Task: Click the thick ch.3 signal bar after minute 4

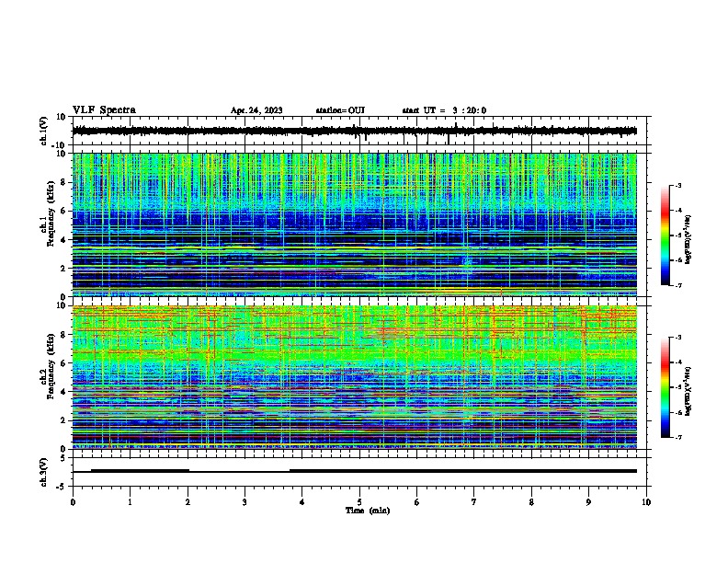Action: 463,471
